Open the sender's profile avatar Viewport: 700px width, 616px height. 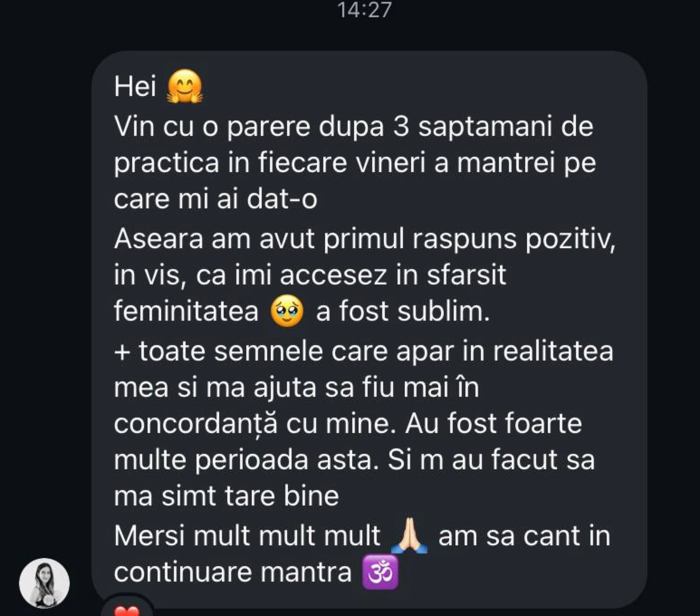point(44,583)
